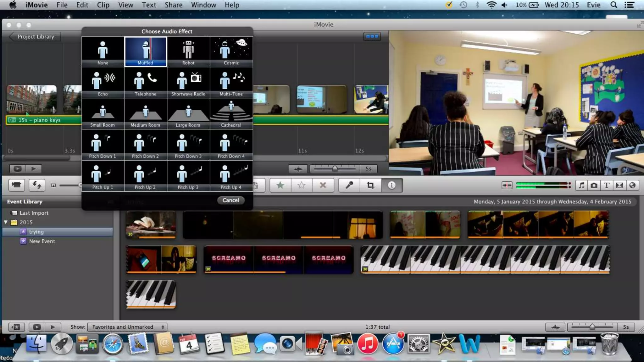Pick Pitch Up 4 effect
The image size is (644, 362).
[231, 176]
